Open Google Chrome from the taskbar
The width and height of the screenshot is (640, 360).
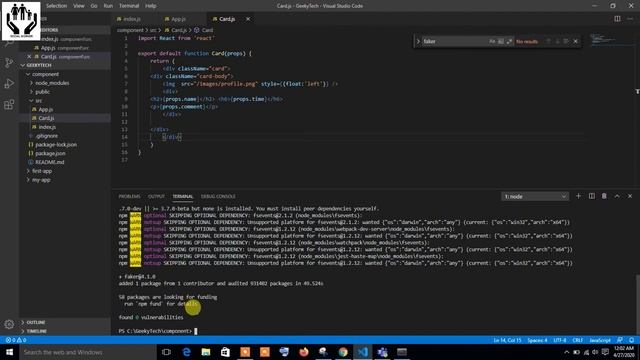tap(343, 352)
